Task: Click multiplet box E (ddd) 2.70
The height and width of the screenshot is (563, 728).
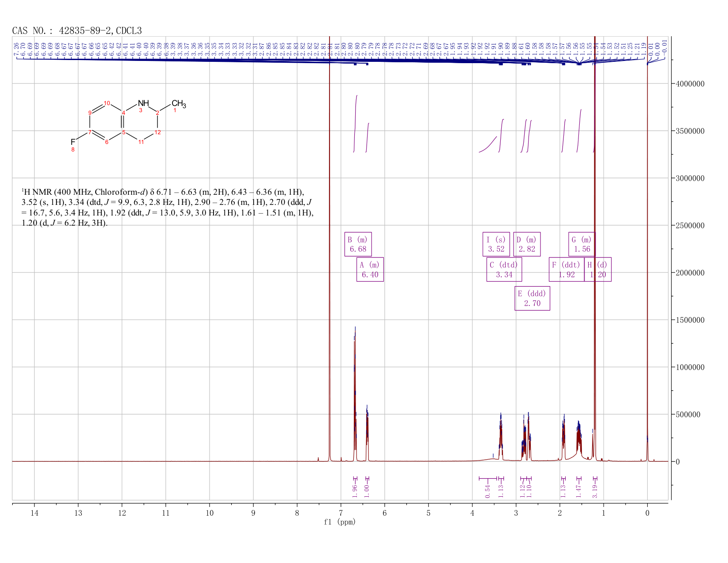Action: [x=532, y=299]
